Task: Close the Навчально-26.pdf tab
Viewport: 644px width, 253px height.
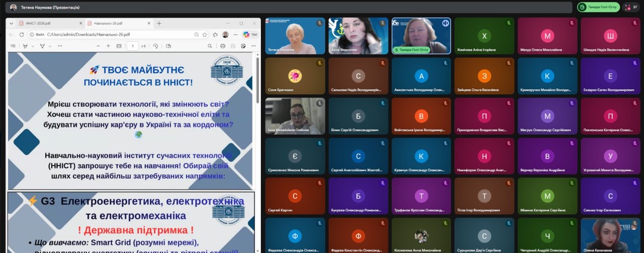Action: [x=149, y=24]
